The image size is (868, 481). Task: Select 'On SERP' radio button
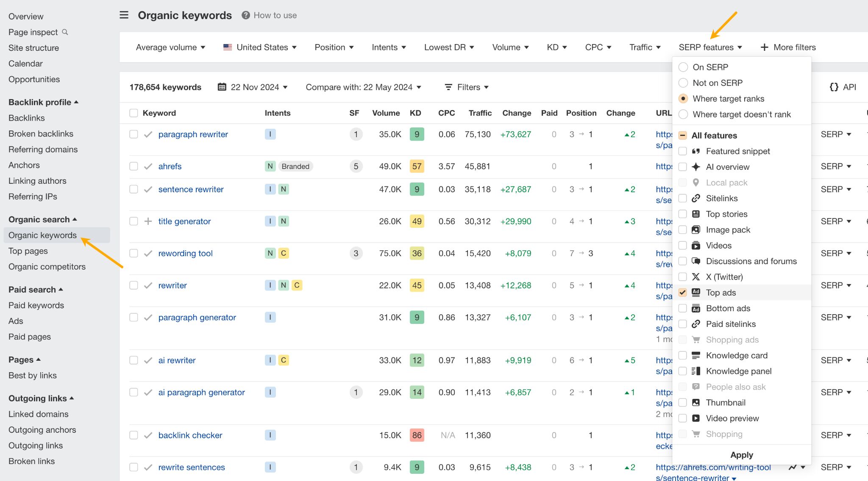point(684,67)
